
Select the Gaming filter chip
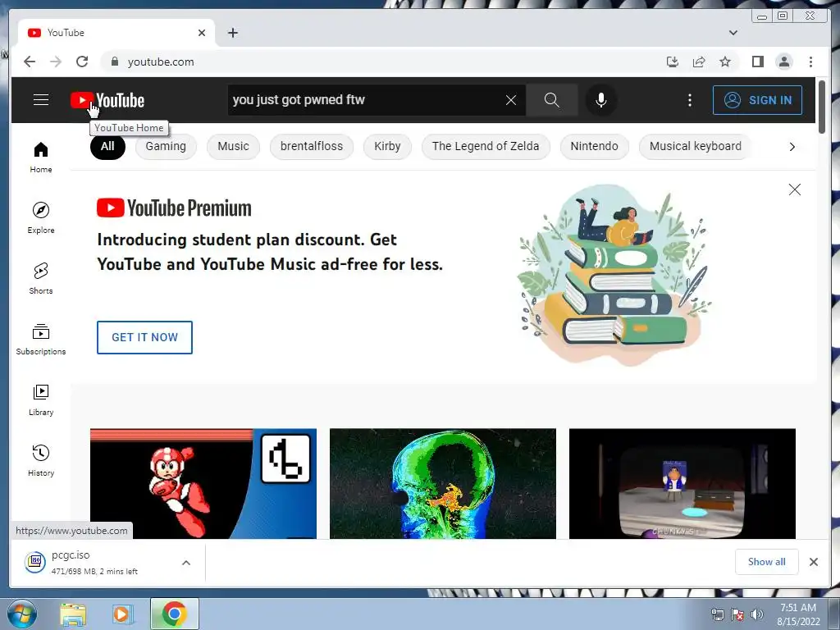[166, 146]
